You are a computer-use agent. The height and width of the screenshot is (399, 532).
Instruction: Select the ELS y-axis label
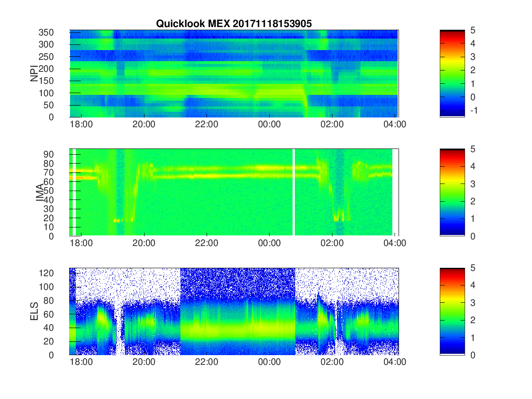coord(34,311)
